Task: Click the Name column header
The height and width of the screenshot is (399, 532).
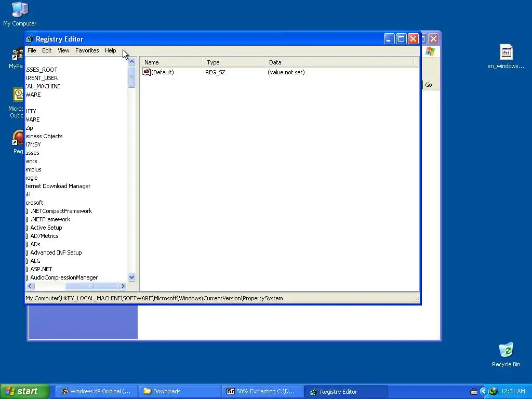Action: click(171, 62)
